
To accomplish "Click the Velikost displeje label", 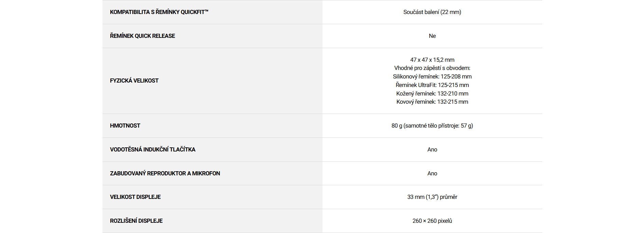I will click(x=135, y=197).
